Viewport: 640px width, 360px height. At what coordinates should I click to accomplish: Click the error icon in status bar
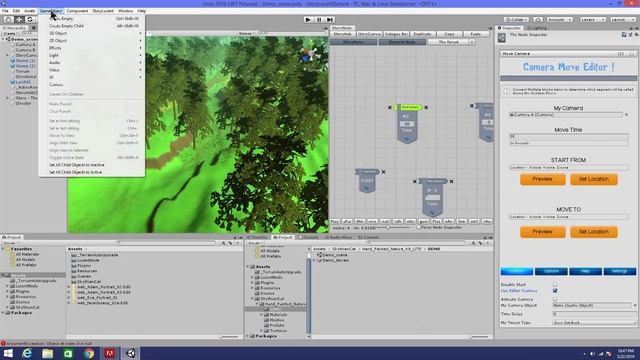pos(3,344)
